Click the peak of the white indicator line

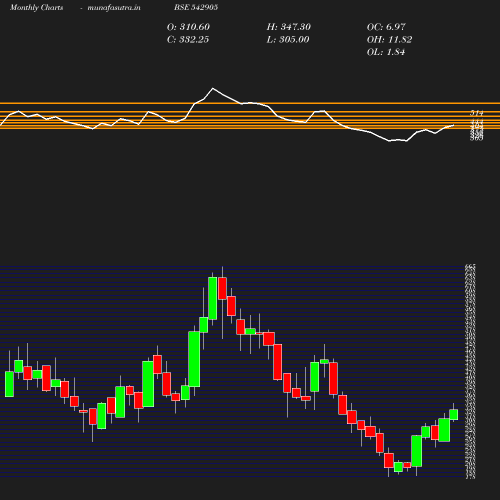(x=213, y=88)
